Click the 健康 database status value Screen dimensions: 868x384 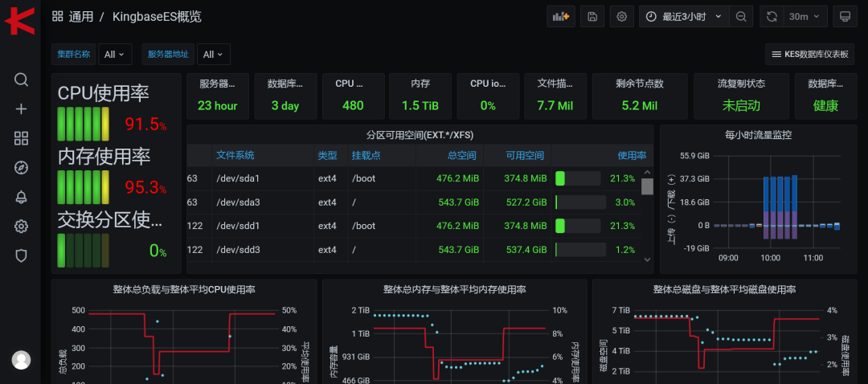(825, 106)
